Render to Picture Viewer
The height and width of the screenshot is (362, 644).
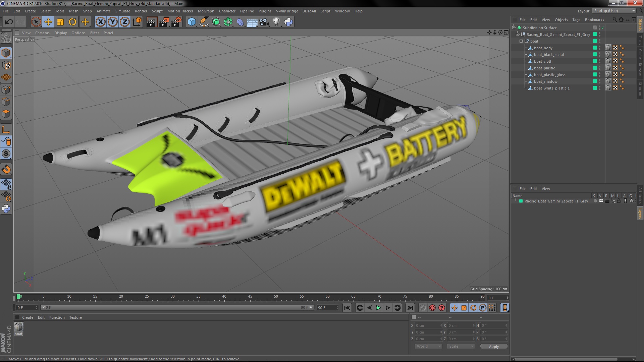(x=164, y=22)
